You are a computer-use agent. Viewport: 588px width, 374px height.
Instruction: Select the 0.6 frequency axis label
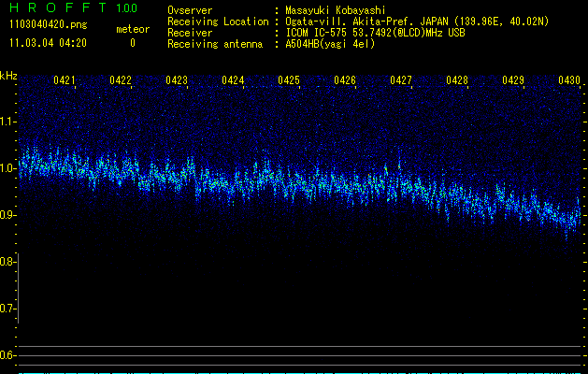point(8,355)
